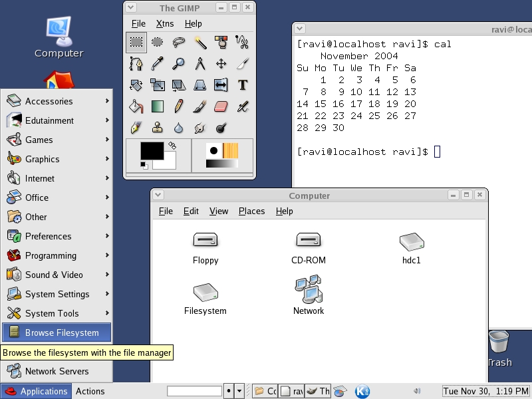Expand the Accessories submenu

click(57, 101)
